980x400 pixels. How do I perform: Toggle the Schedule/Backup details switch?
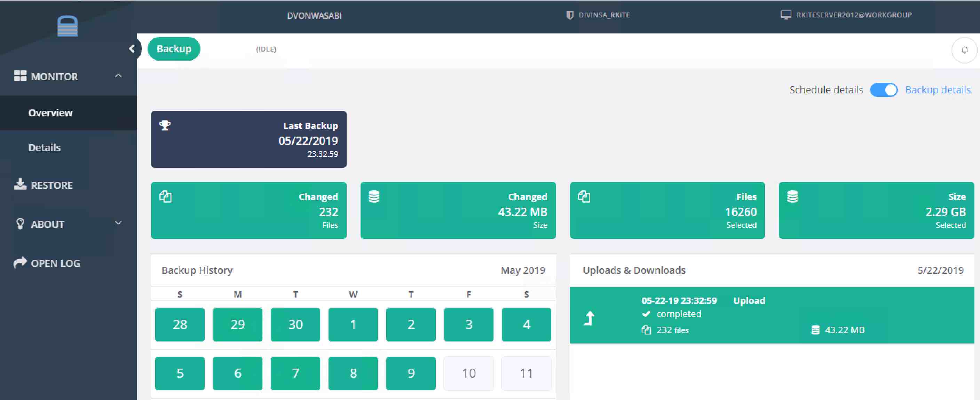(x=884, y=90)
